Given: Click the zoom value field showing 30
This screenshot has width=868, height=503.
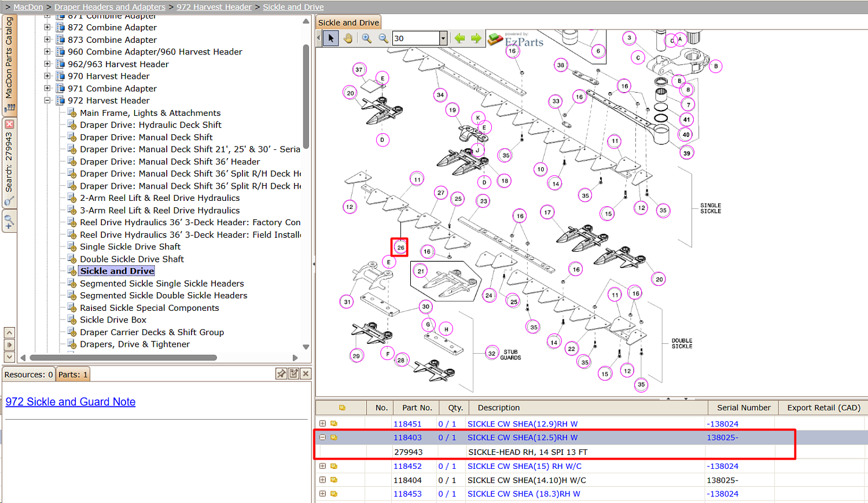Looking at the screenshot, I should (x=415, y=38).
